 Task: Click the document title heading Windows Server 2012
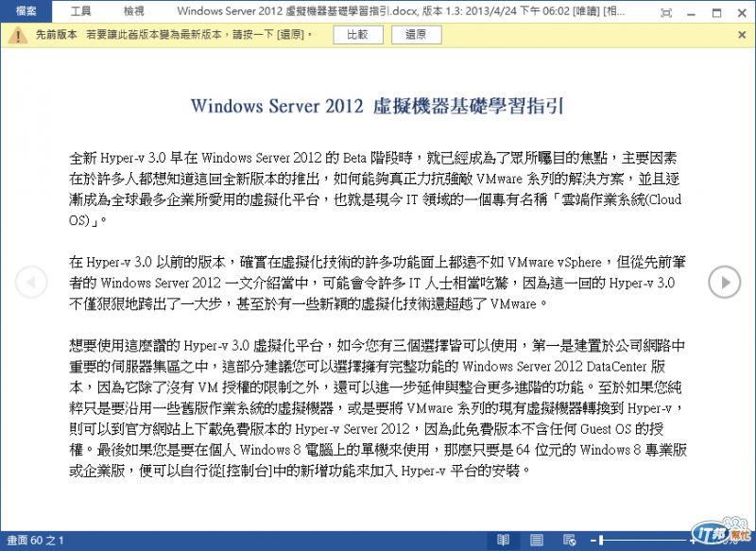[377, 106]
